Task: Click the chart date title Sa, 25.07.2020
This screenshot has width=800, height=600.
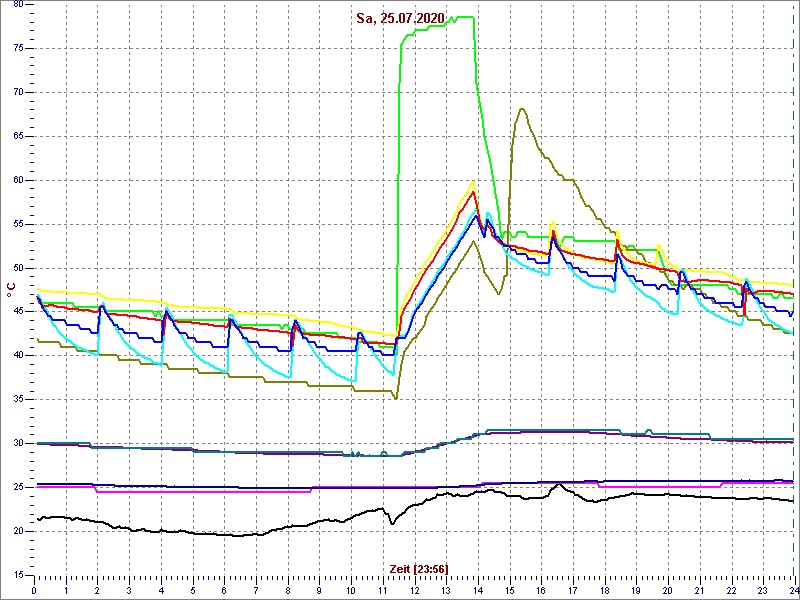Action: (x=401, y=19)
